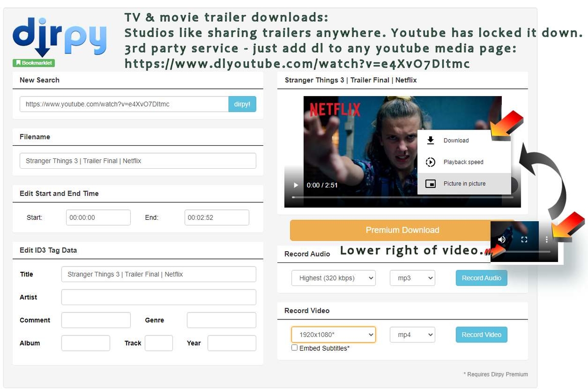Select the Picture in picture icon
588x389 pixels.
click(x=430, y=183)
